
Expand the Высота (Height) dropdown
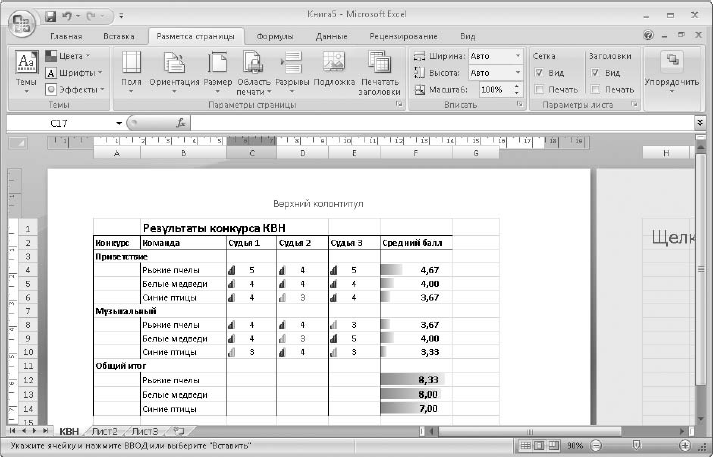pos(518,72)
